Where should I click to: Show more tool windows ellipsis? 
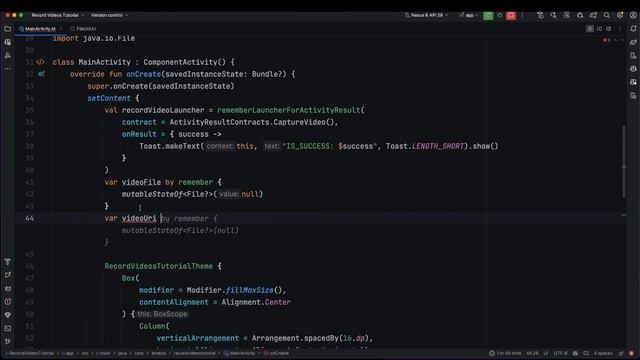[x=7, y=69]
